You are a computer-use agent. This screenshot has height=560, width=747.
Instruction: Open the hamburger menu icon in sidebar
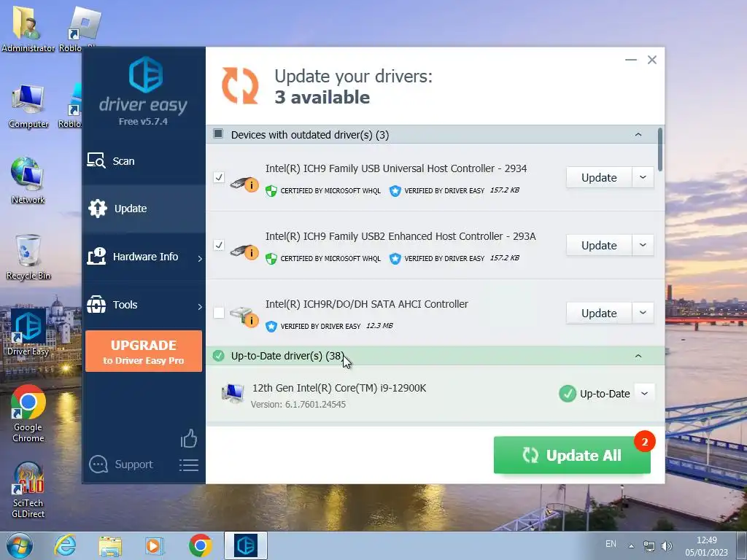coord(189,464)
